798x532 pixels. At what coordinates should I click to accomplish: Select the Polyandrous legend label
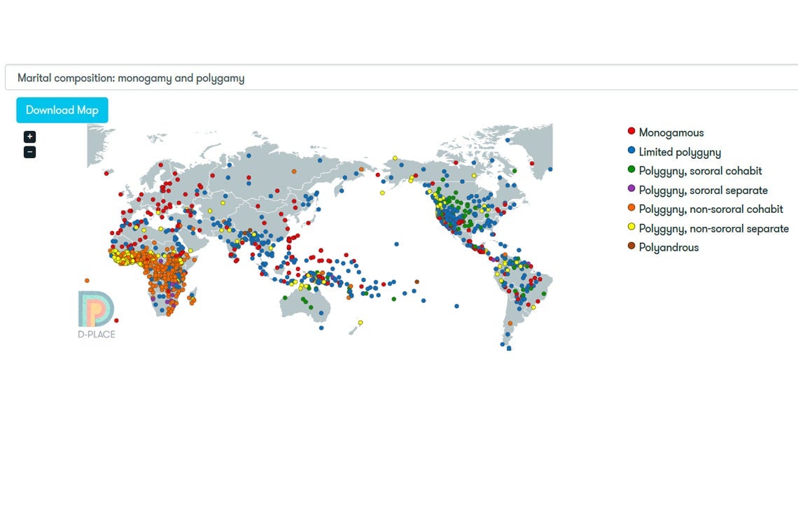coord(668,247)
